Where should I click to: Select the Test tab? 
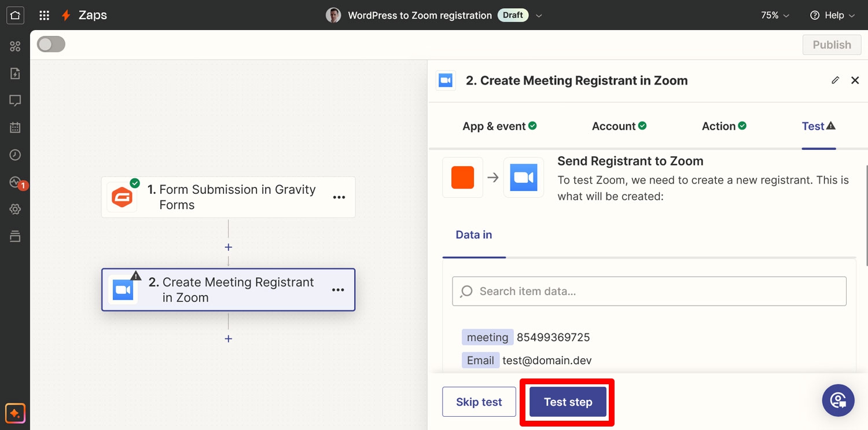pos(819,126)
